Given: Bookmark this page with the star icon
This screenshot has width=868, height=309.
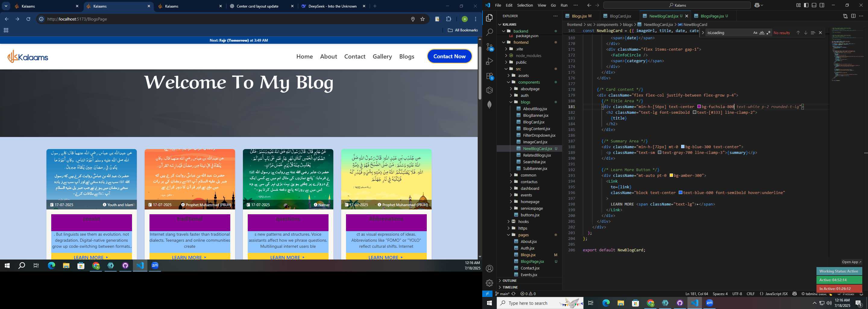Looking at the screenshot, I should (423, 19).
